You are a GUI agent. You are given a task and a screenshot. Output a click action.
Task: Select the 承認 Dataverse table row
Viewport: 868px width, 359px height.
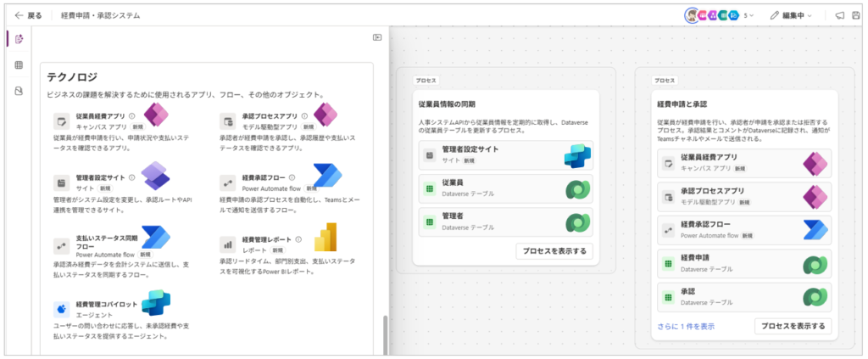point(744,298)
